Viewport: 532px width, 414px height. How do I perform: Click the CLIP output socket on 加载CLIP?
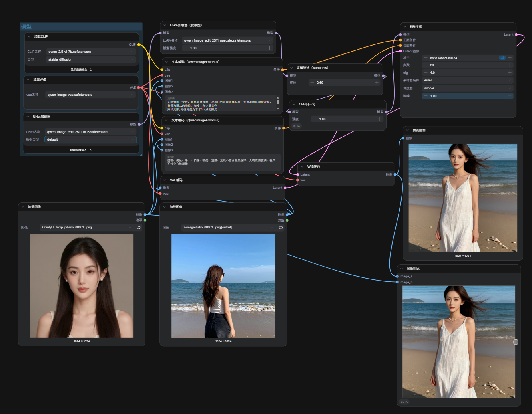(139, 44)
